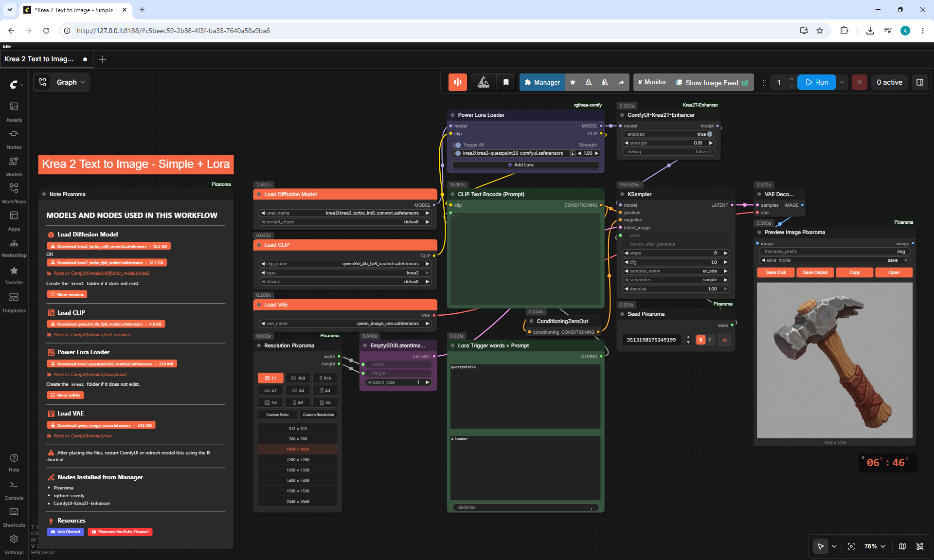This screenshot has height=560, width=934.
Task: Open the sampler_name selector in KSampler
Action: (676, 271)
